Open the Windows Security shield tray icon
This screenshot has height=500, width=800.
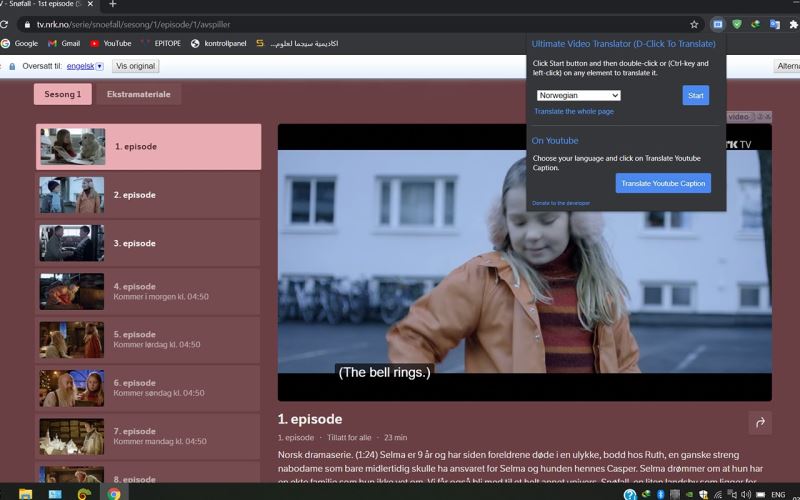coord(704,494)
